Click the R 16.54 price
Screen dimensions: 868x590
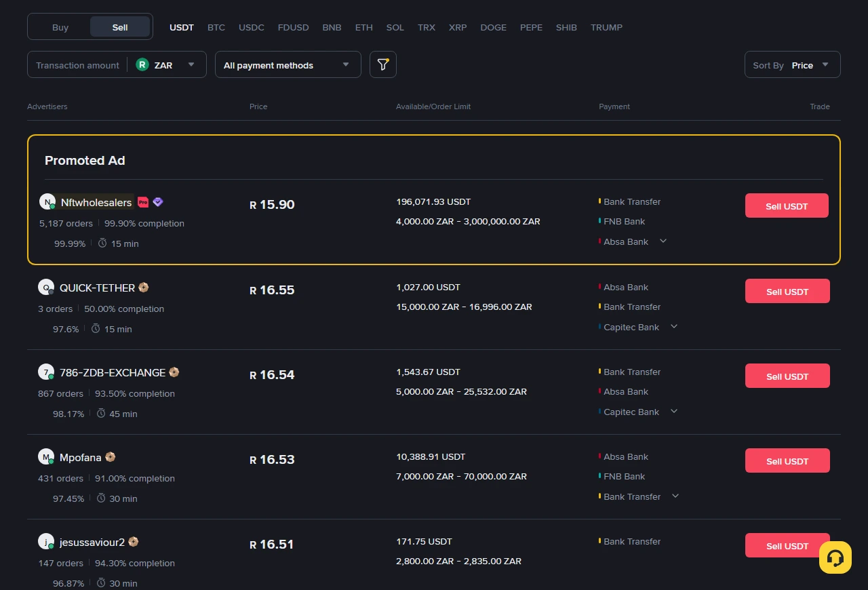pos(272,374)
